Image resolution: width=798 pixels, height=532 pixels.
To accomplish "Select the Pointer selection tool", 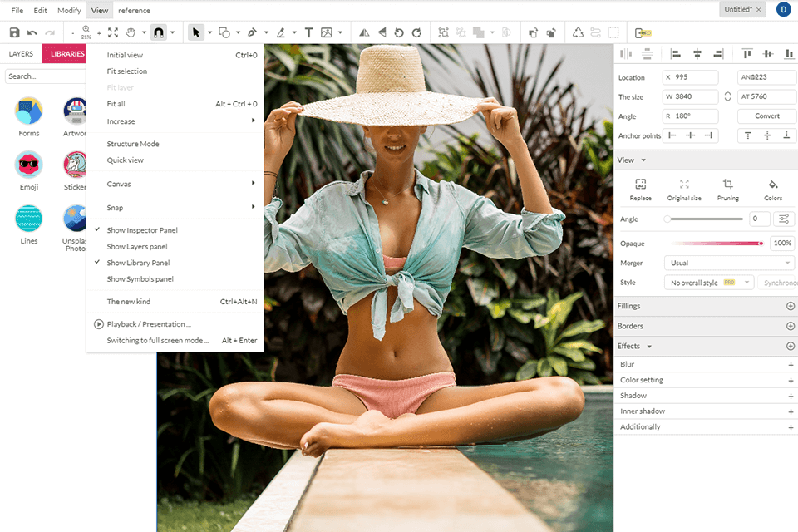I will point(196,32).
